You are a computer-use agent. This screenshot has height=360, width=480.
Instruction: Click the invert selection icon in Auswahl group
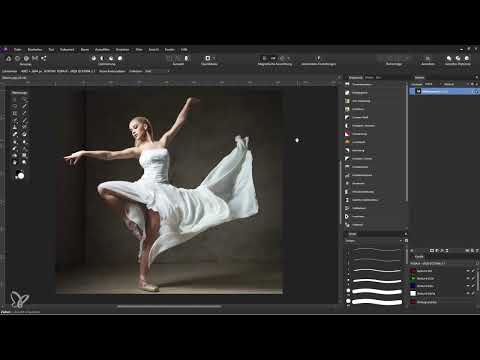point(187,58)
